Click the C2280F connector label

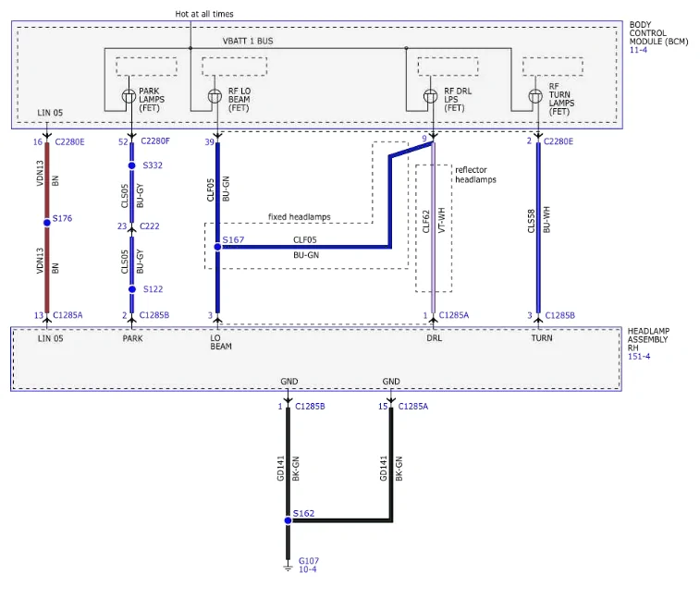(x=155, y=141)
